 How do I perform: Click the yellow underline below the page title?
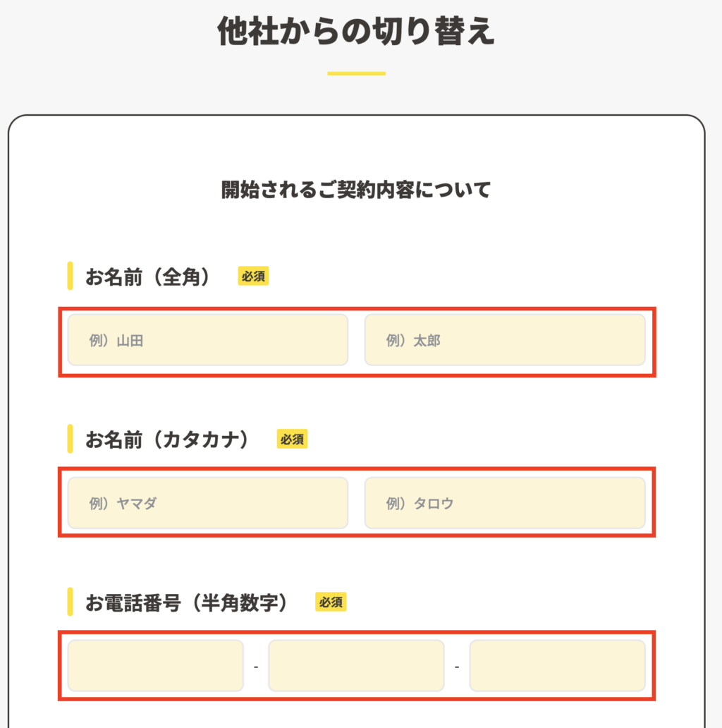pos(356,73)
